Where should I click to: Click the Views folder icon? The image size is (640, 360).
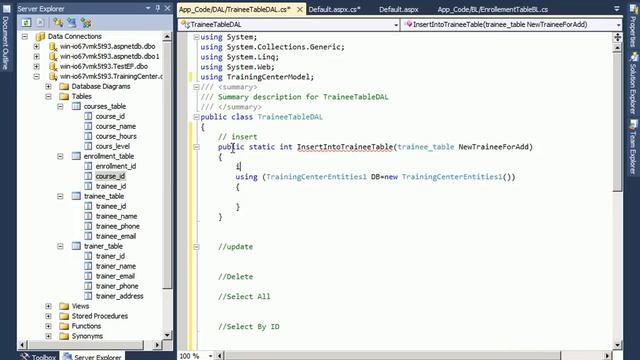click(x=64, y=306)
